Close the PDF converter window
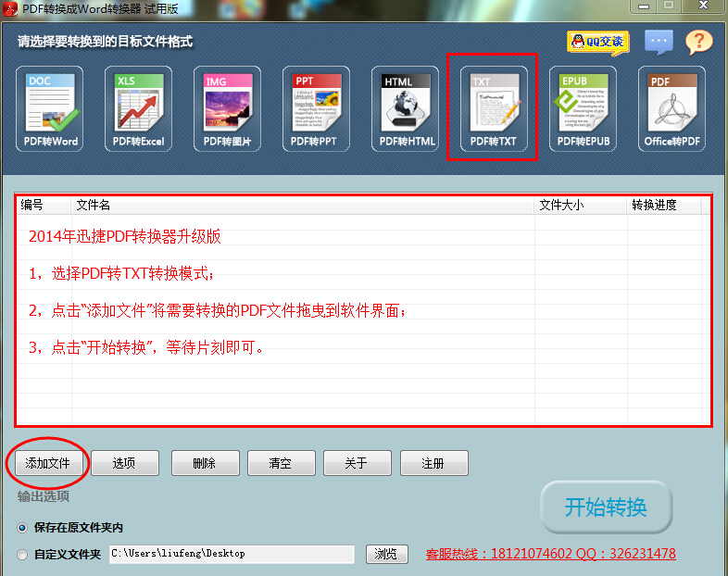The image size is (728, 576). pos(703,6)
